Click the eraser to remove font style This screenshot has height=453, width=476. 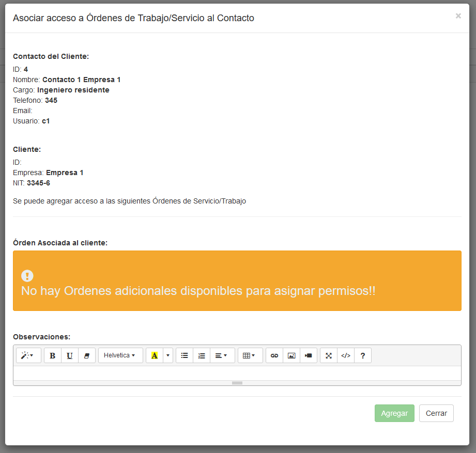pos(87,355)
